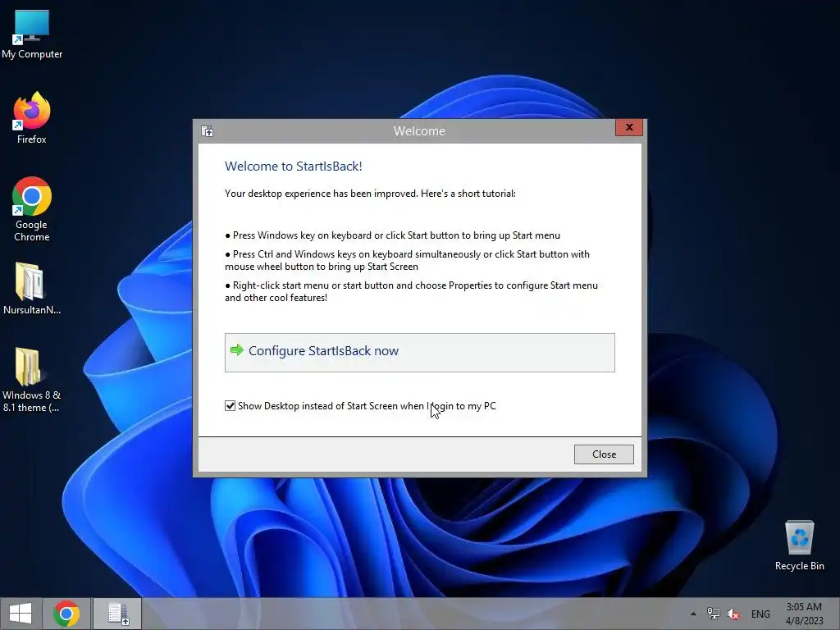Open Chrome from the taskbar
Image resolution: width=840 pixels, height=630 pixels.
coord(66,614)
